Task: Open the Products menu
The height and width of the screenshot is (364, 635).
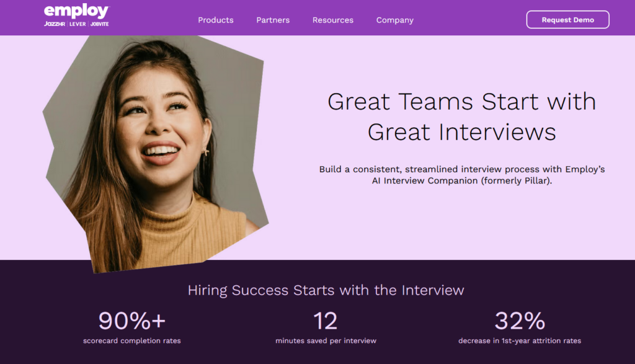Action: (x=215, y=20)
